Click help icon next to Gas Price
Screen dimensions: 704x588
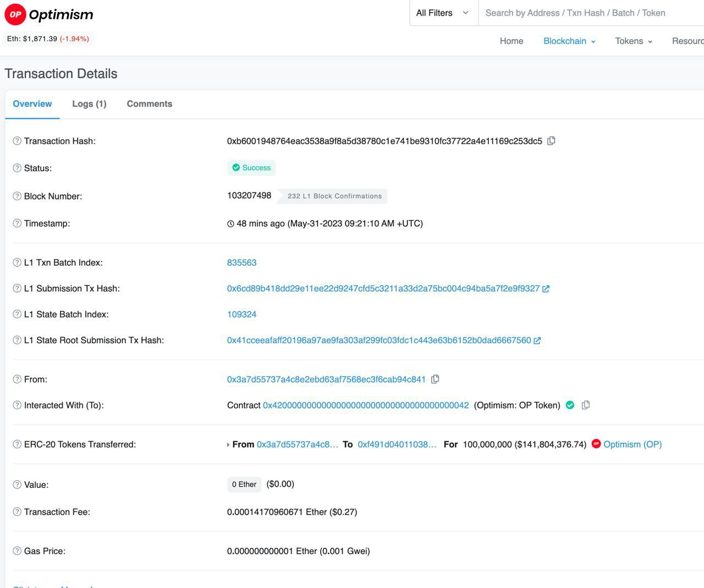17,551
